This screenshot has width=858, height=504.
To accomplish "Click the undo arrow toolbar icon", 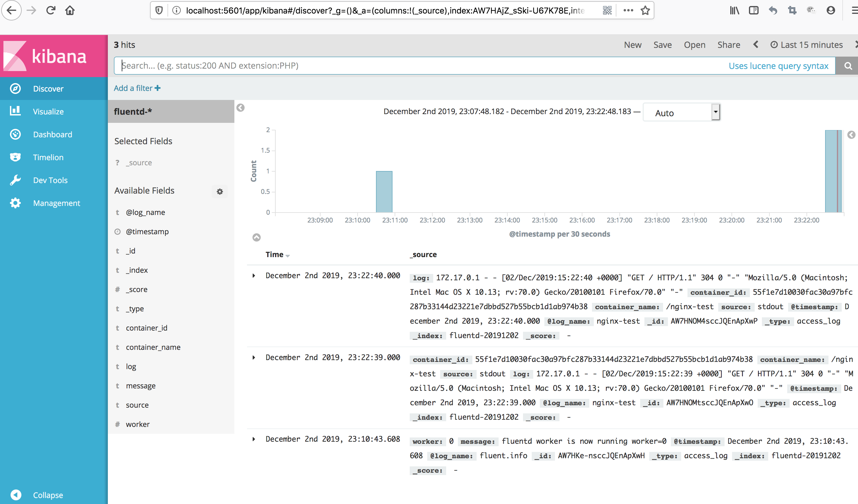I will coord(773,11).
